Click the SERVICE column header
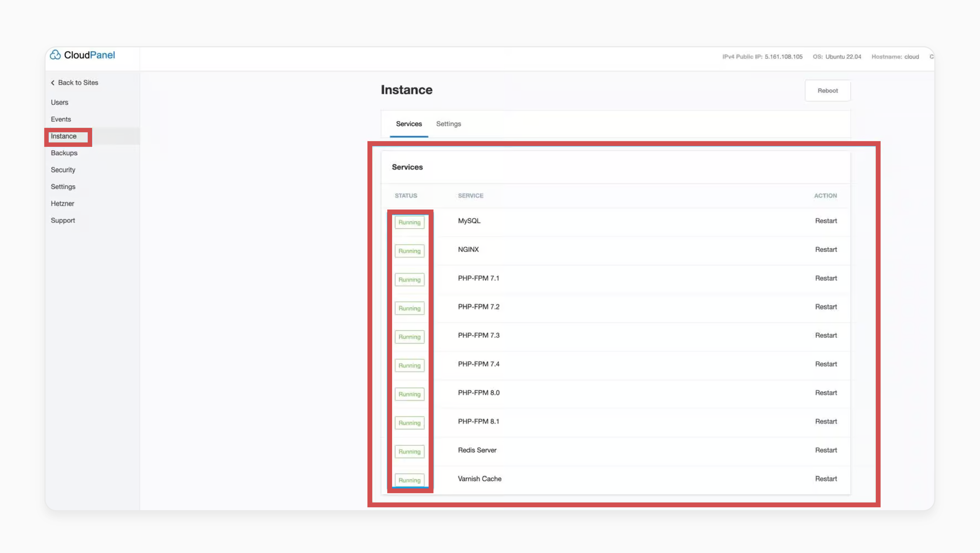The height and width of the screenshot is (553, 980). click(x=471, y=196)
